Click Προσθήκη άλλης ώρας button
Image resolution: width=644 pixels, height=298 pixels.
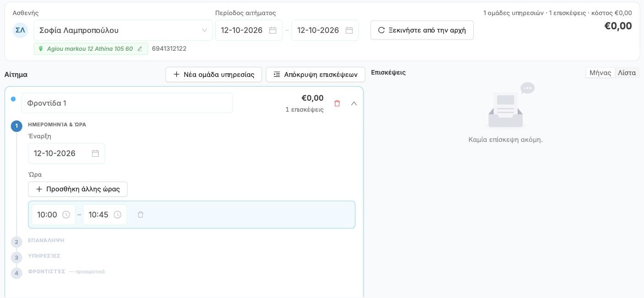[x=78, y=189]
